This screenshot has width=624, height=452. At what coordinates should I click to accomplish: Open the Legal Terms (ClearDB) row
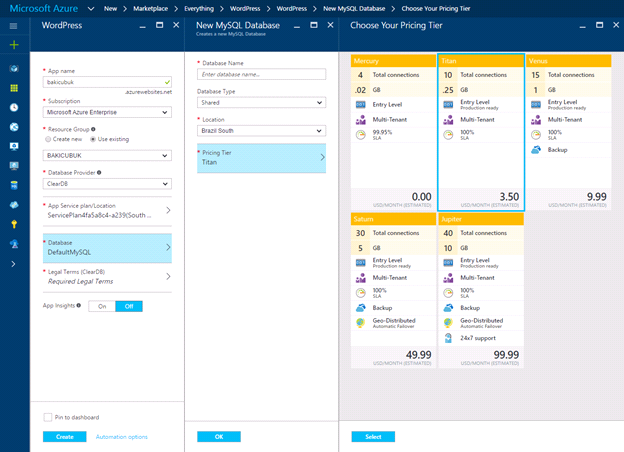[107, 277]
